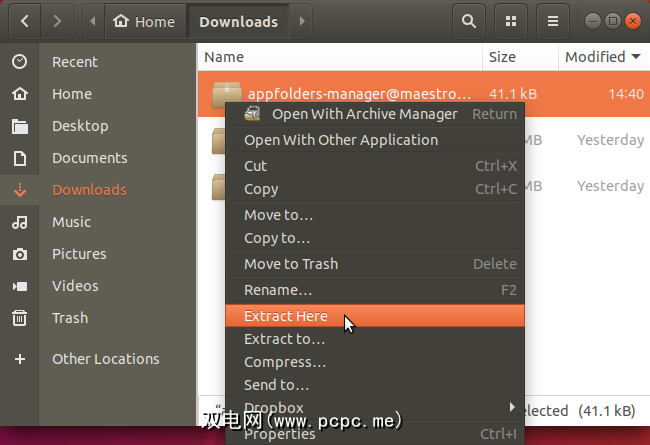Choose Move to Trash in the context menu
650x445 pixels.
[x=291, y=264]
